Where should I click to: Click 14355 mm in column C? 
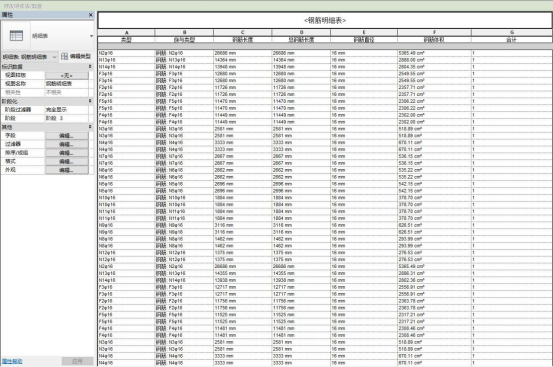243,273
